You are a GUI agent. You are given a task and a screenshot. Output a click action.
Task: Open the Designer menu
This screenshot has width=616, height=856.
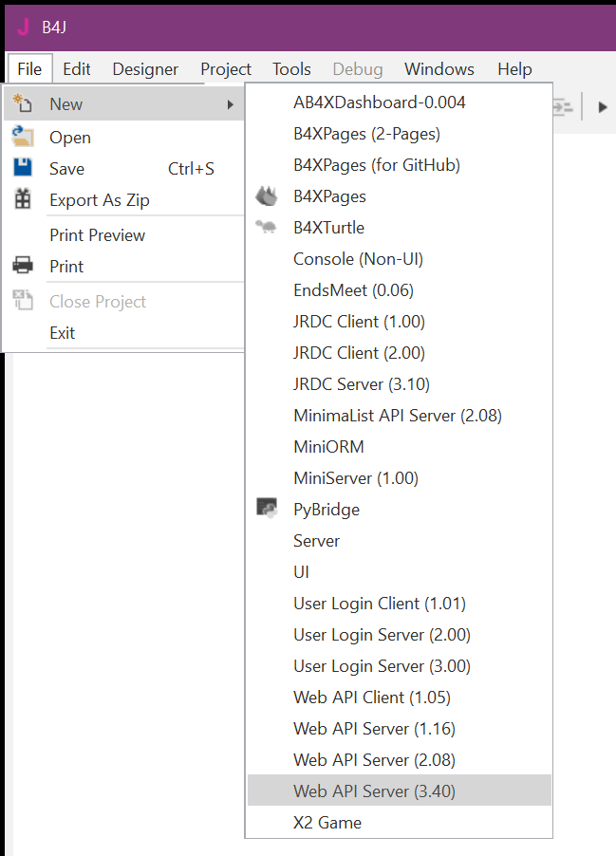(x=145, y=68)
